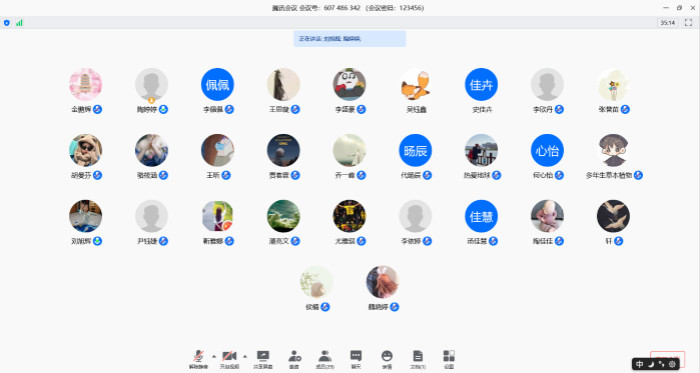The width and height of the screenshot is (700, 373).
Task: Check the green network signal bars icon
Action: [x=19, y=23]
